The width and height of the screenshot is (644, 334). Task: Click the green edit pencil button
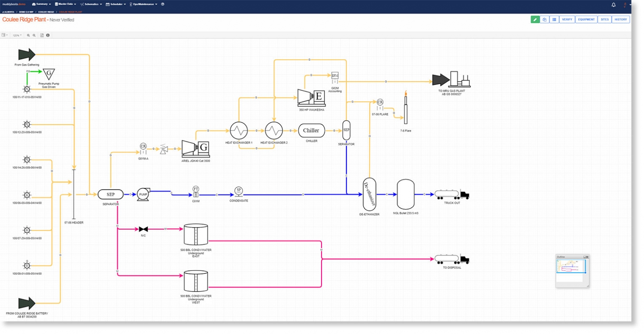click(535, 20)
